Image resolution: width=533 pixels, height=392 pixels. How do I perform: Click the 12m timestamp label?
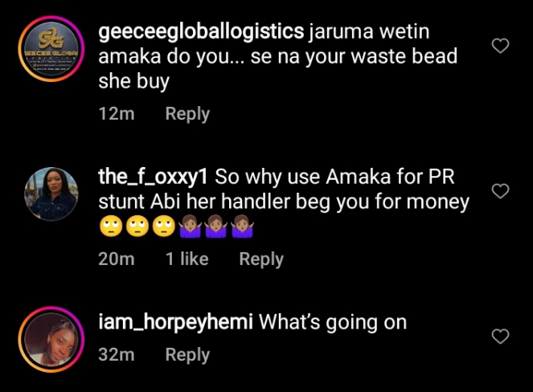coord(117,113)
